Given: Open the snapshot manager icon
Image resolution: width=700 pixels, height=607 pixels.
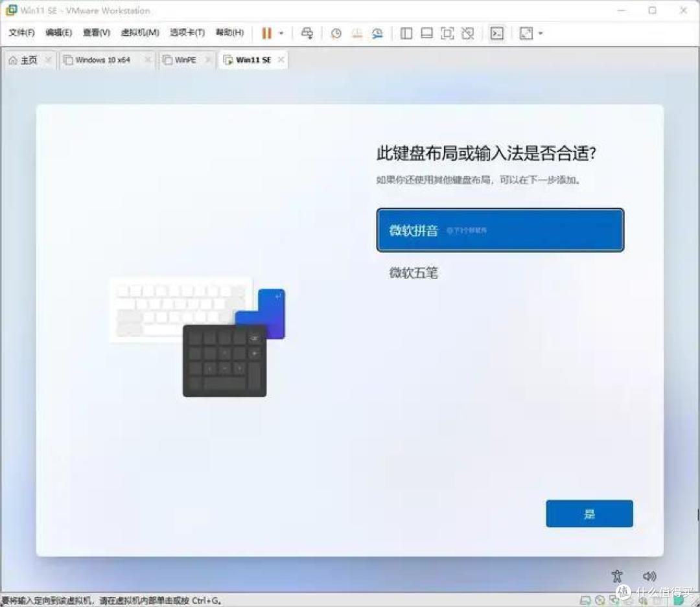Looking at the screenshot, I should 377,34.
